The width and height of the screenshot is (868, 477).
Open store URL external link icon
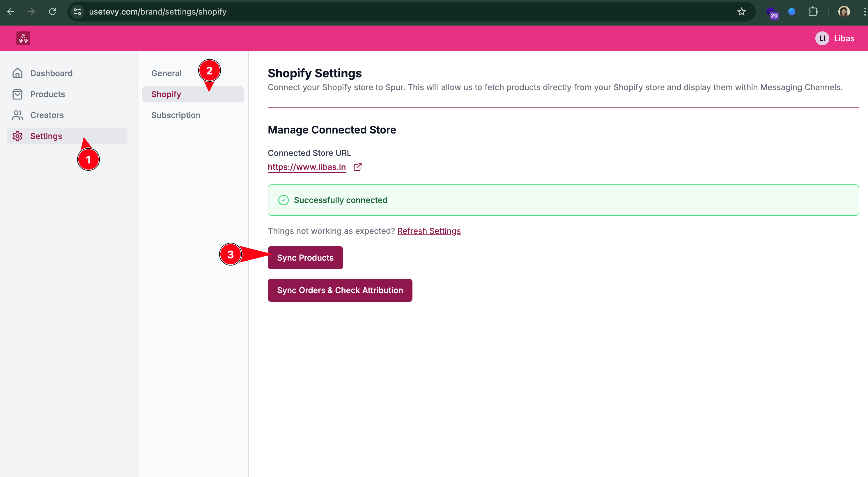358,167
